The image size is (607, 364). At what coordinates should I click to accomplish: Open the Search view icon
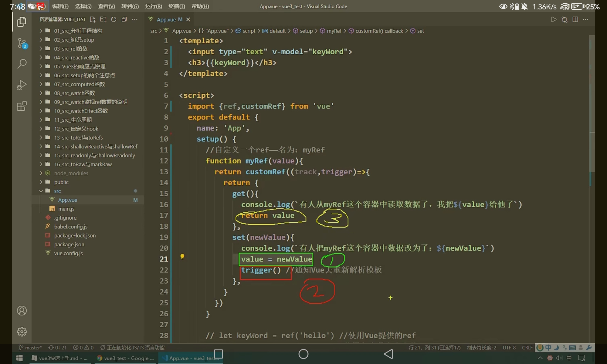[22, 64]
